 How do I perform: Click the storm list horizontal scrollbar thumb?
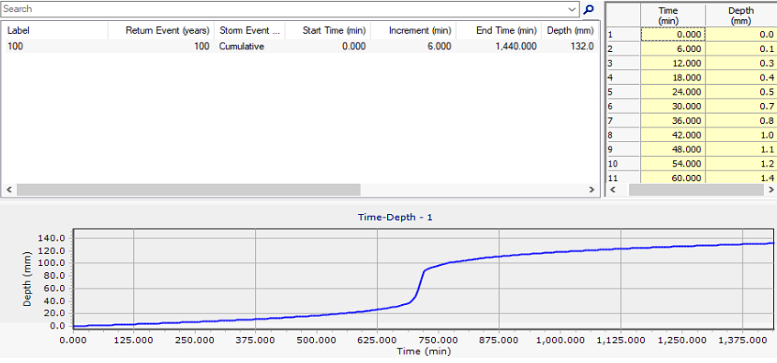coord(188,190)
